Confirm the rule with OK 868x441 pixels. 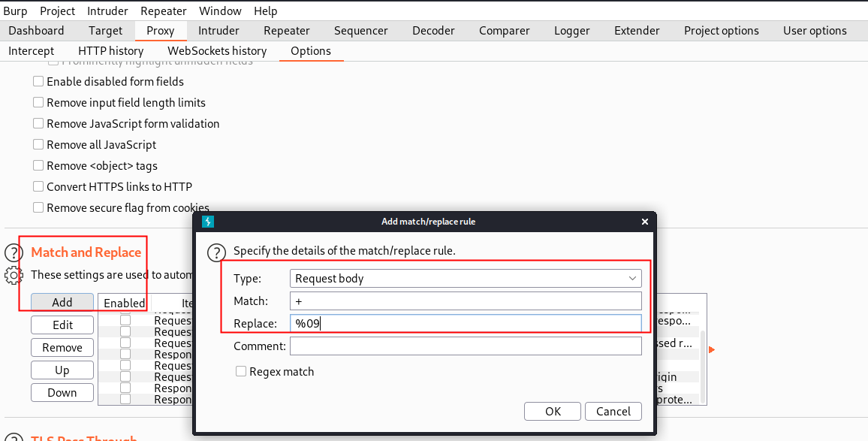(553, 412)
